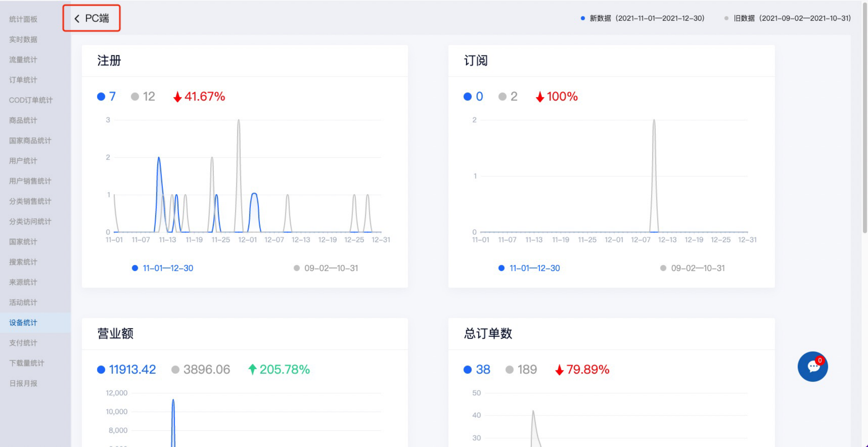Open the chat support bubble icon
Image resolution: width=868 pixels, height=447 pixels.
coord(813,367)
